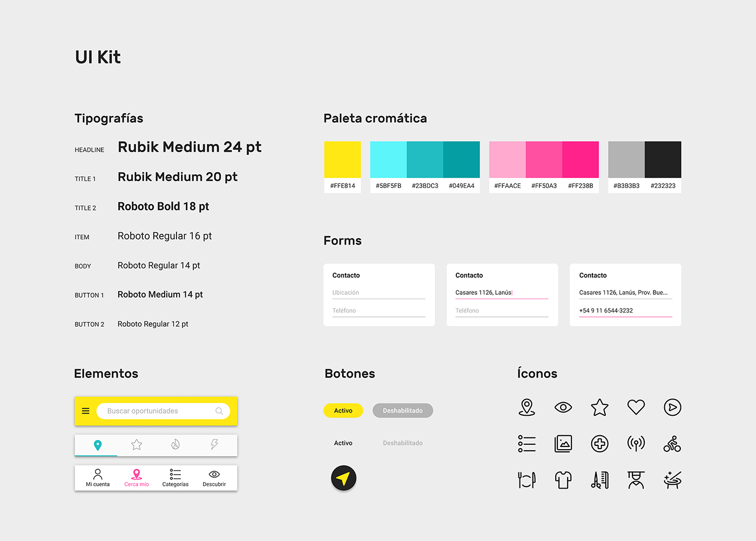Click the play circle icon
The image size is (756, 541).
click(672, 407)
